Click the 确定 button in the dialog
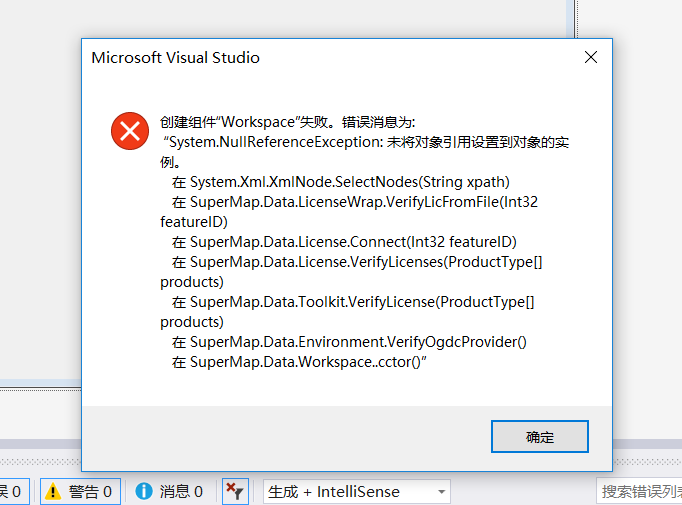 coord(539,436)
